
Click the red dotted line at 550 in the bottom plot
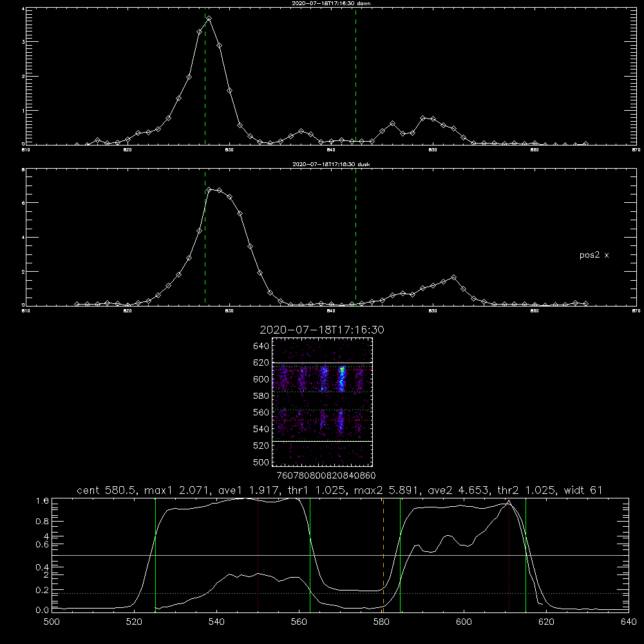(x=258, y=554)
